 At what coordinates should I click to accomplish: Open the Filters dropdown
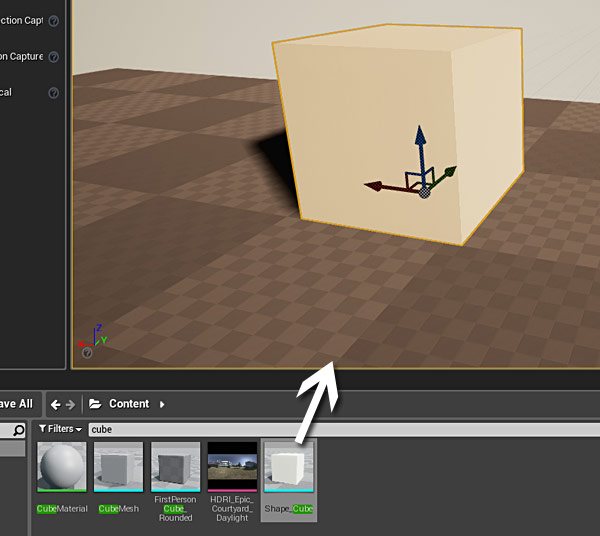tap(60, 429)
